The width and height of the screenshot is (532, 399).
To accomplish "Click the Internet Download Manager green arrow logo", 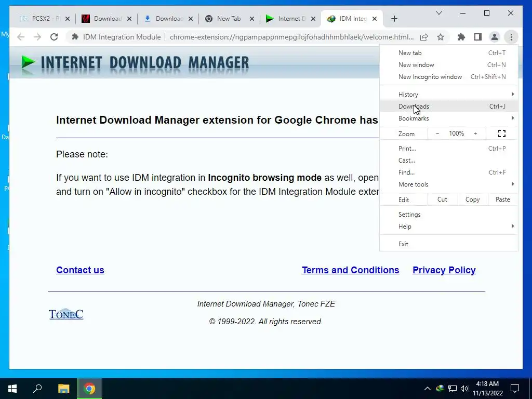I will [28, 63].
